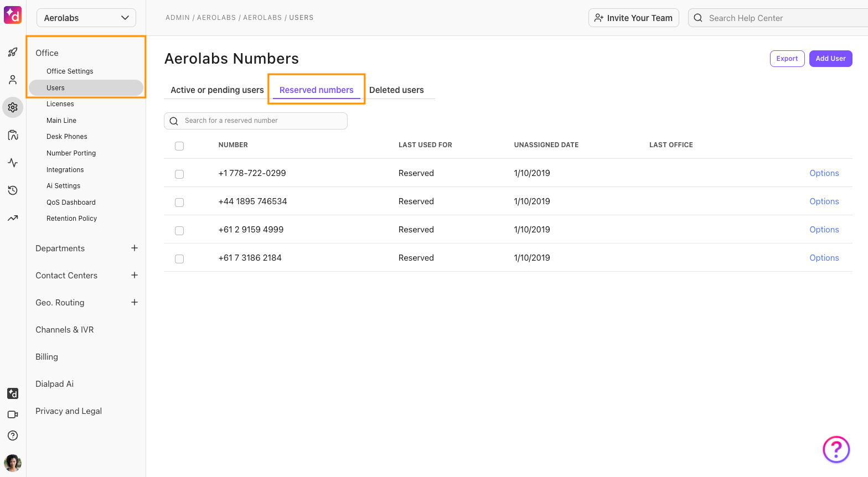Click Invite Your Team button

634,18
